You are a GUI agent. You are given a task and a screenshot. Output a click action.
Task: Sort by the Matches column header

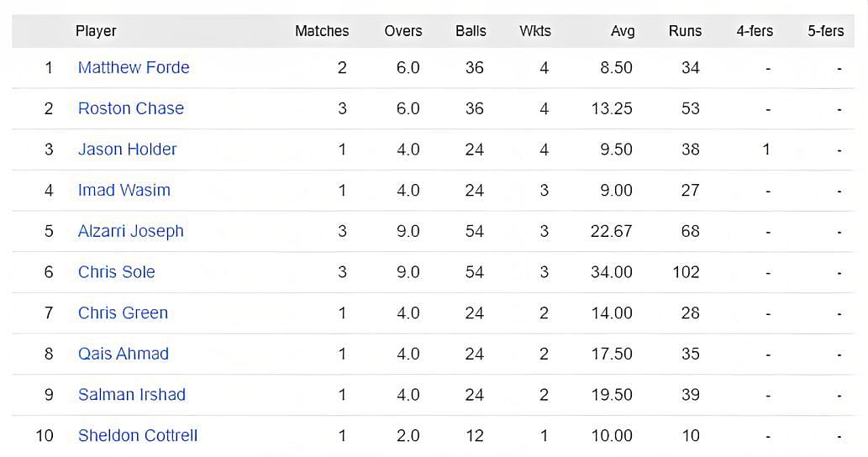click(322, 31)
